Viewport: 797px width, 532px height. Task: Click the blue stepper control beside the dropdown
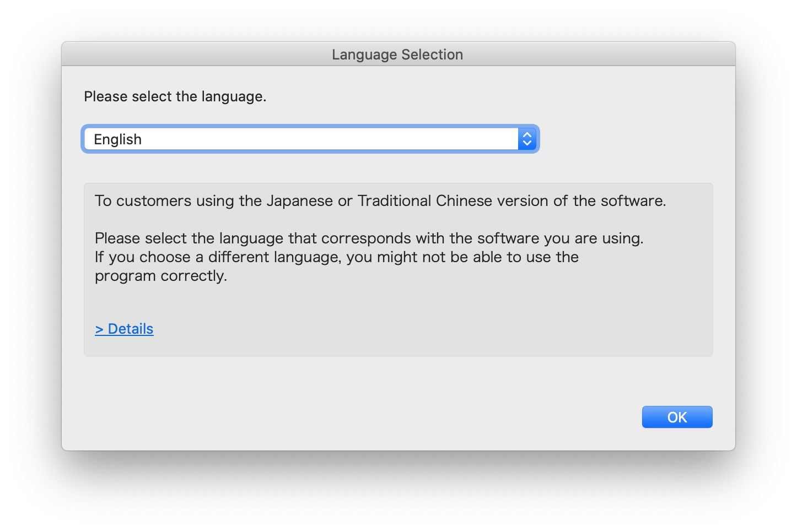point(527,139)
